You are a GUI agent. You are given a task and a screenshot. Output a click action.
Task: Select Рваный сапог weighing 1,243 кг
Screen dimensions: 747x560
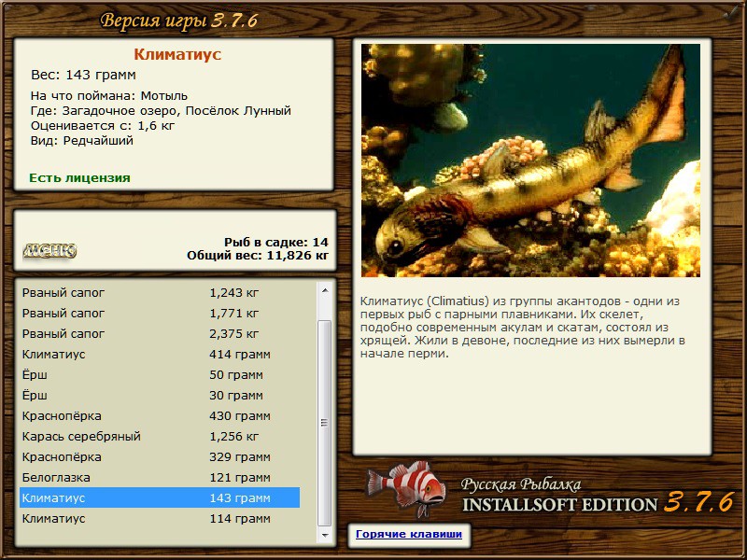click(x=160, y=293)
